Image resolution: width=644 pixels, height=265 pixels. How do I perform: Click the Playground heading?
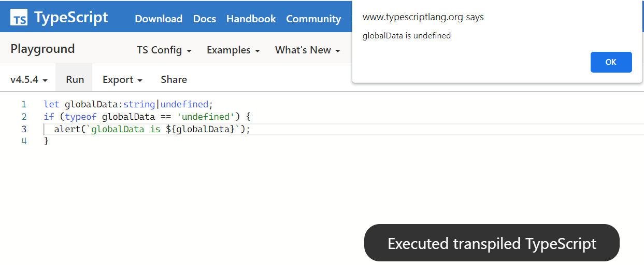(43, 49)
